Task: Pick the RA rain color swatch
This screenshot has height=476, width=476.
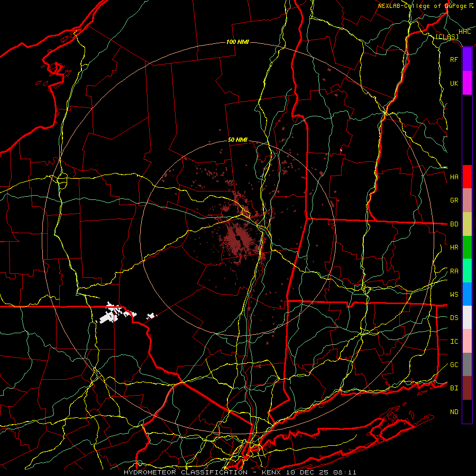Action: [x=467, y=271]
